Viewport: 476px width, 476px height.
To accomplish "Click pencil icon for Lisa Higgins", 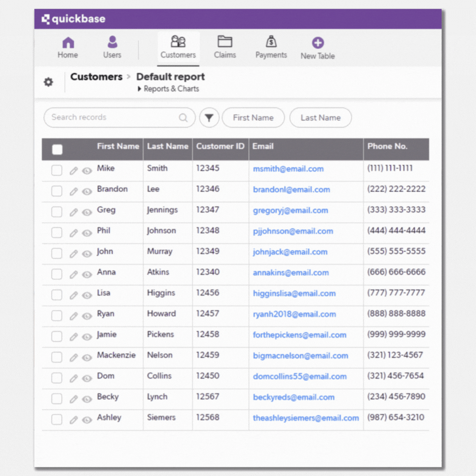I will point(74,295).
